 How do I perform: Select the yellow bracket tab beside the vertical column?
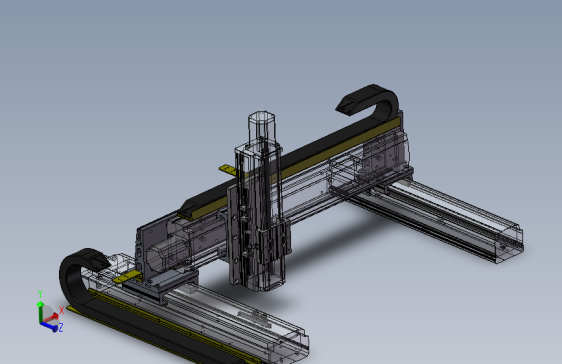click(229, 170)
